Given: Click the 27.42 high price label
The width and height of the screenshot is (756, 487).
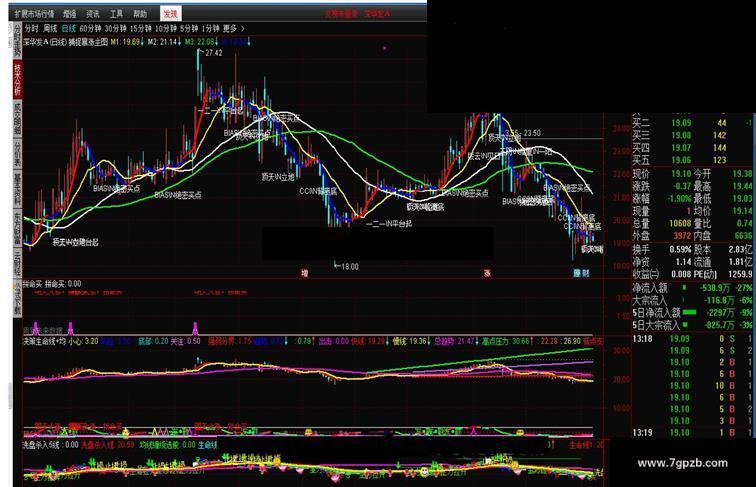Looking at the screenshot, I should click(214, 53).
